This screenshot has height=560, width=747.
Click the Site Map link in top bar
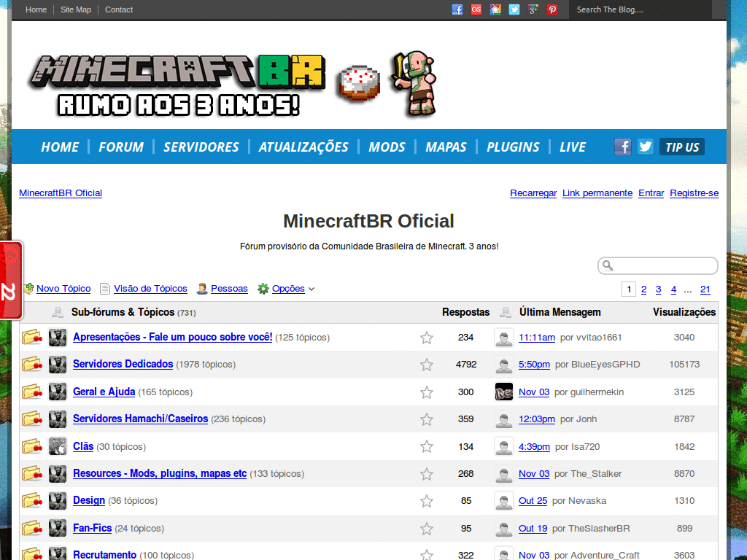[x=76, y=9]
